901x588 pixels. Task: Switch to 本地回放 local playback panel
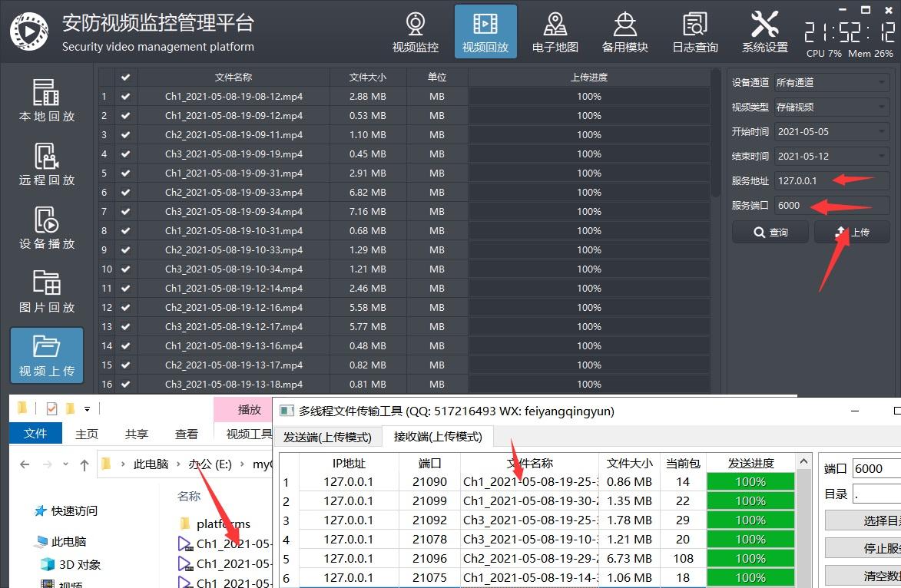click(46, 99)
